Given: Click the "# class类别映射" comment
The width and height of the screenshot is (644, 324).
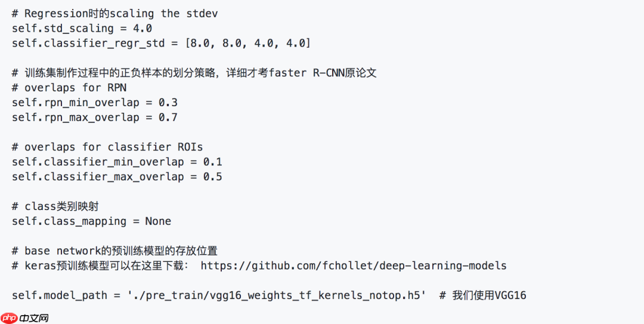Looking at the screenshot, I should [55, 206].
